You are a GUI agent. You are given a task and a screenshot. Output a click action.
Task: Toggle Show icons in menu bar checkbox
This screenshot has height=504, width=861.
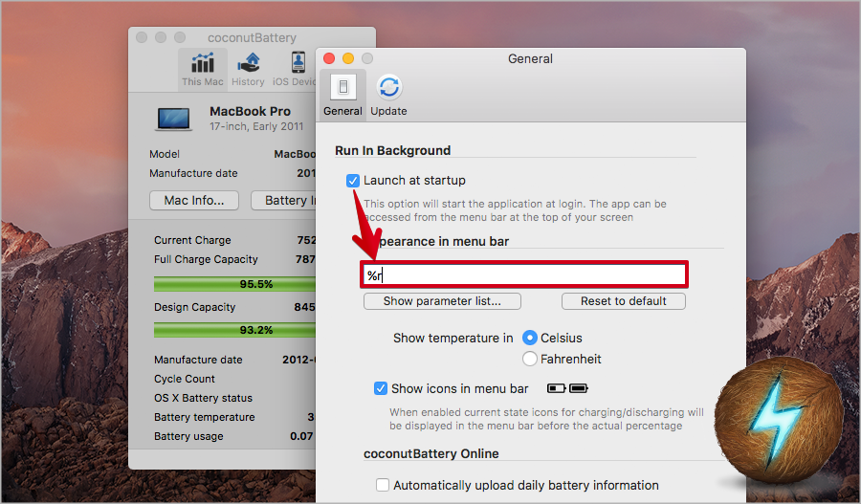click(x=381, y=388)
